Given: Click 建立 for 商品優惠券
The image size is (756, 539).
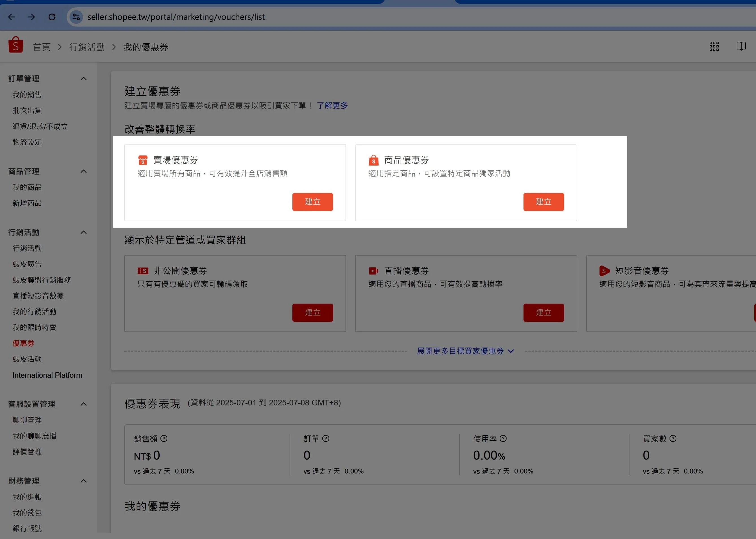Looking at the screenshot, I should click(544, 202).
